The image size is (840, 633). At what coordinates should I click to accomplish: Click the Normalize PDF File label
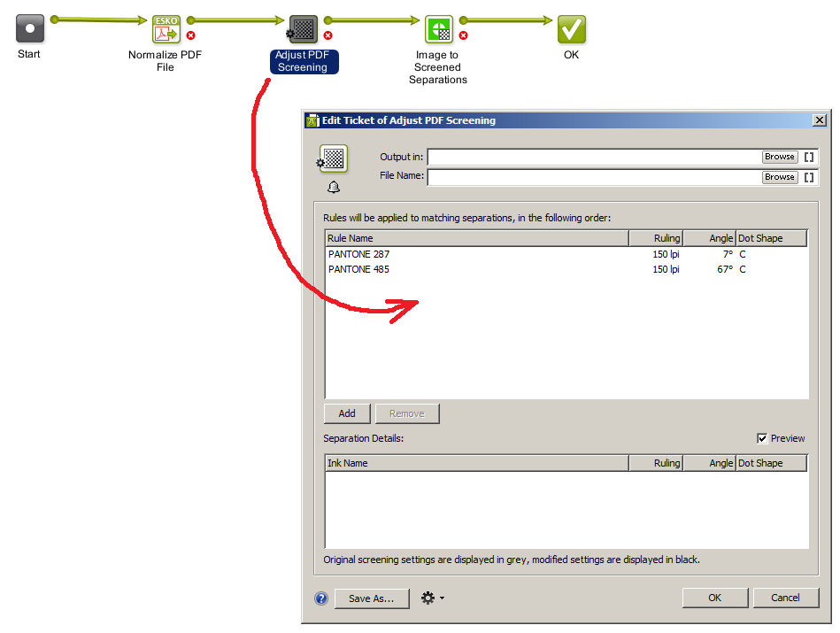[x=165, y=60]
